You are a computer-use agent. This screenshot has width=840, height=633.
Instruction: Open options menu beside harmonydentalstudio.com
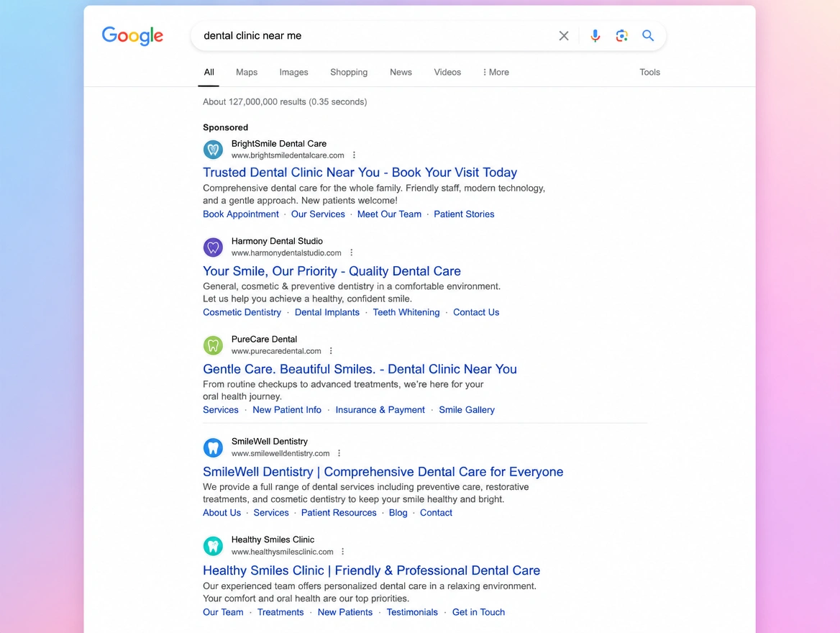(x=352, y=253)
